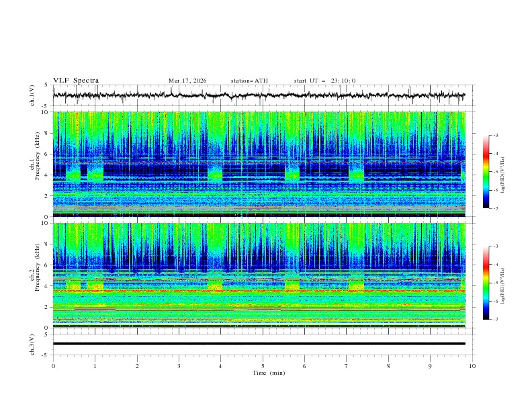The image size is (532, 411).
Task: Click the "ch.3(V)" waveform axis label
Action: [32, 345]
